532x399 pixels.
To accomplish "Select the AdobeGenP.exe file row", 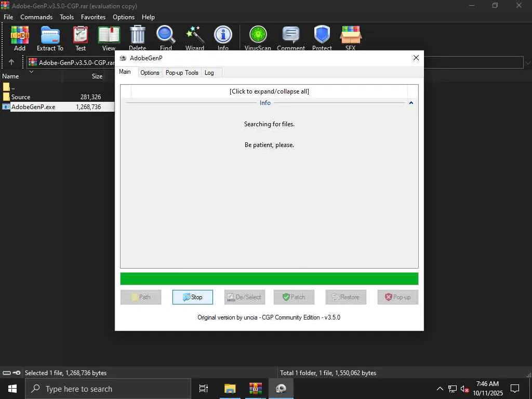I will (57, 107).
